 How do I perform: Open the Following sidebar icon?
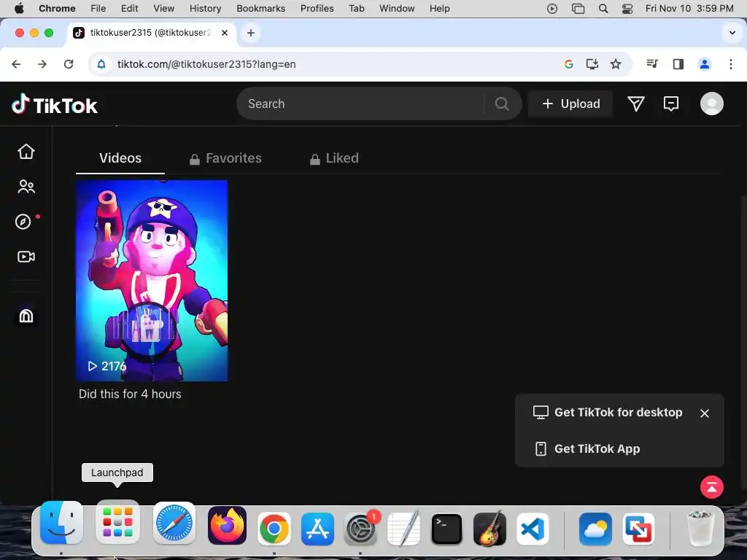(26, 187)
